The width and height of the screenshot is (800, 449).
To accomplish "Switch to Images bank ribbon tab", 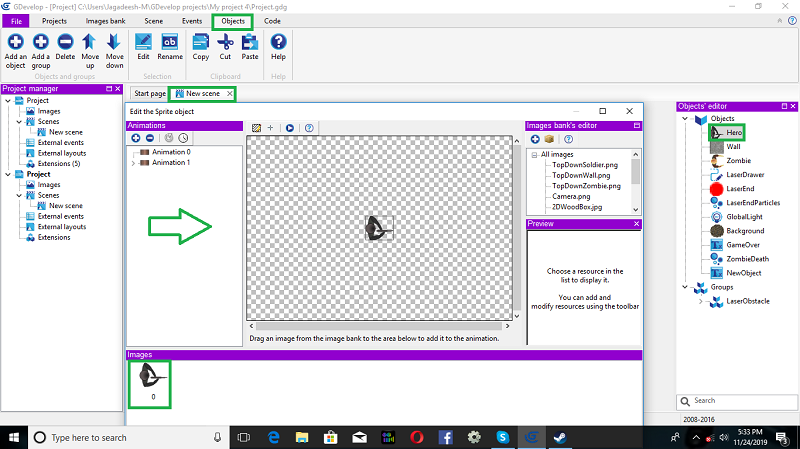I will (x=105, y=21).
